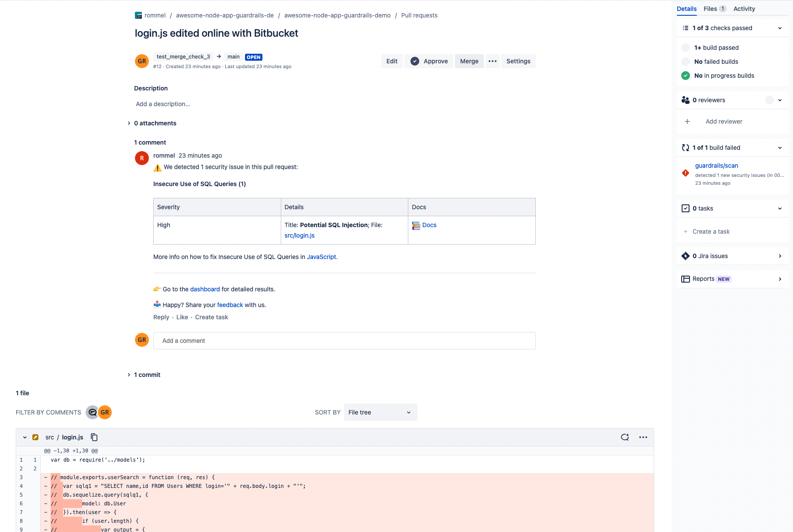This screenshot has width=793, height=532.
Task: Add a comment on the login.js file
Action: click(x=625, y=437)
